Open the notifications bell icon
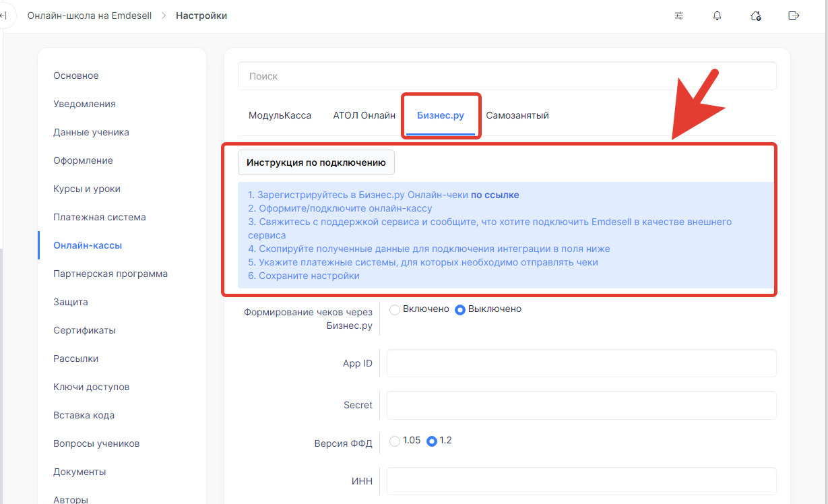828x504 pixels. (x=717, y=15)
